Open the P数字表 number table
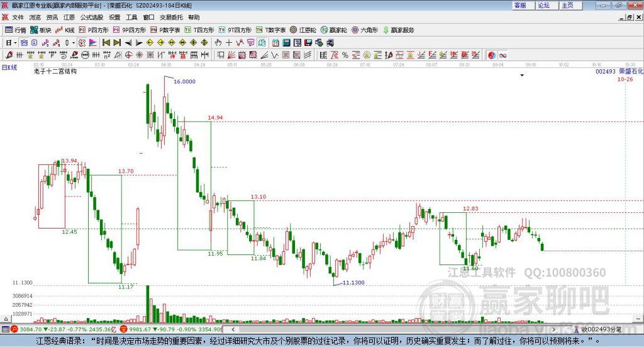 pos(165,30)
